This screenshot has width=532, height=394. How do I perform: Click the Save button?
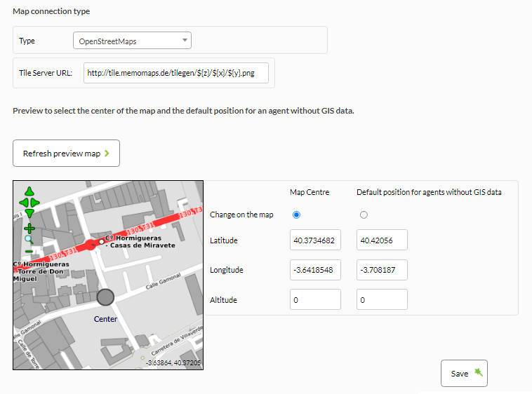[464, 374]
